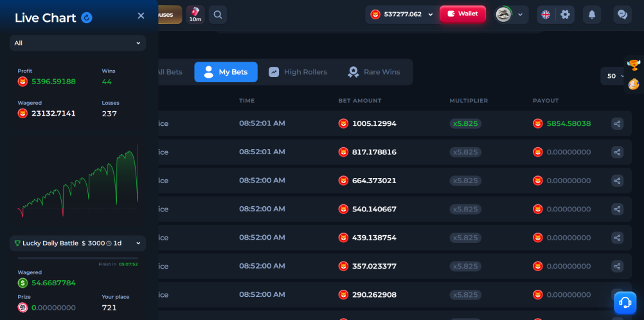Viewport: 644px width, 320px height.
Task: Share the 357.023377 bet row
Action: [x=617, y=266]
